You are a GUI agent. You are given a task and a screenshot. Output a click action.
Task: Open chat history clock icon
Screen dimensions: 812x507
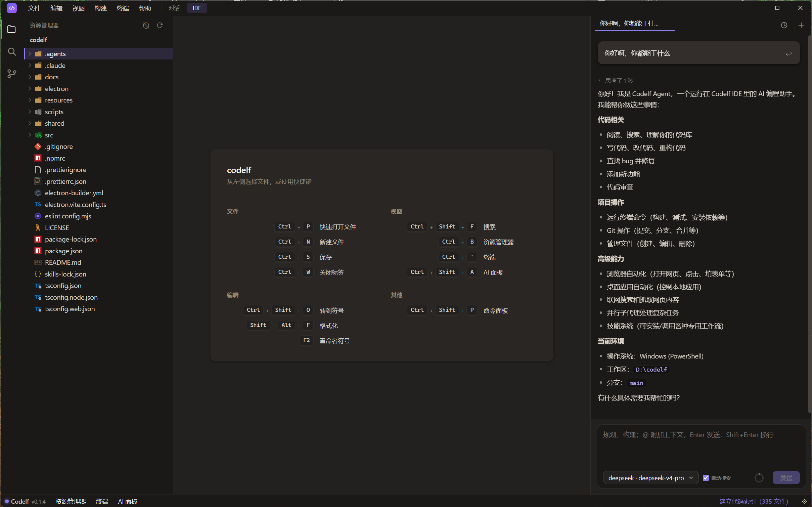(784, 25)
